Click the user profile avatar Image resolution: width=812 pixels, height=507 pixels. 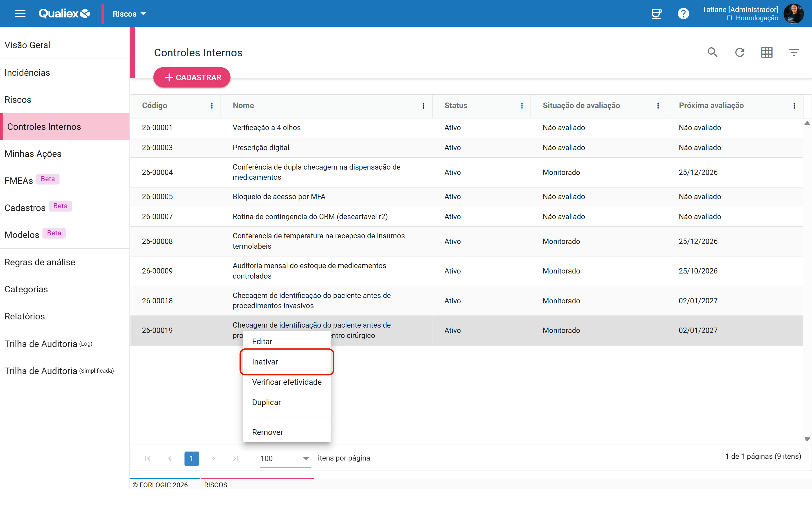click(793, 14)
